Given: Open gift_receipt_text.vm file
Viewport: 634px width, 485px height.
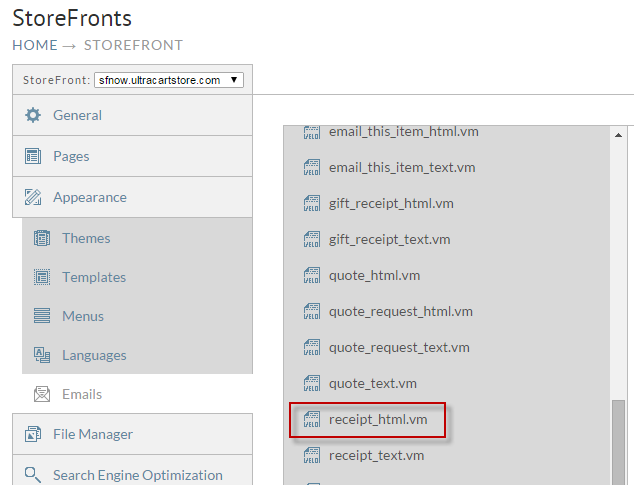Looking at the screenshot, I should [389, 239].
